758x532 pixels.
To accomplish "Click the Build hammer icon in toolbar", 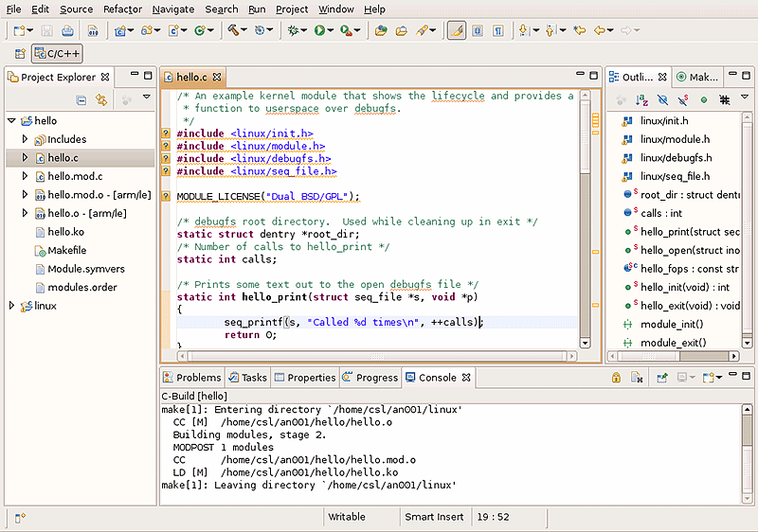I will tap(233, 31).
